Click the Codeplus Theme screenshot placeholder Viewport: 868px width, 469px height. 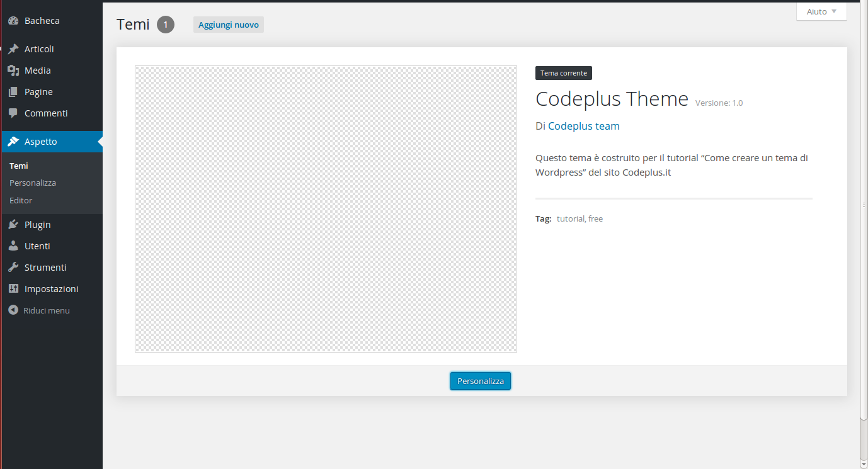click(x=326, y=209)
